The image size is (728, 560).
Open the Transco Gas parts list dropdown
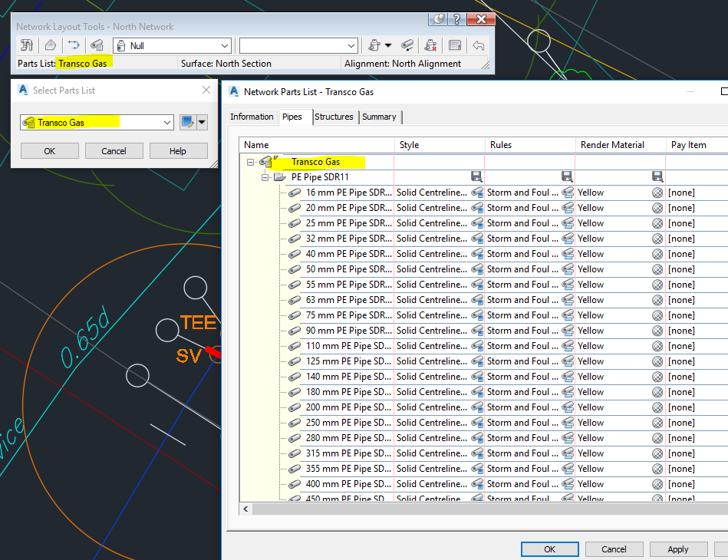(x=167, y=123)
